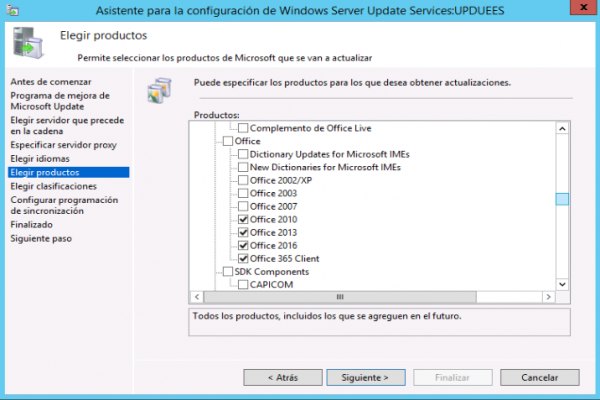Screen dimensions: 600x400
Task: Check Complemento de Office Live
Action: pyautogui.click(x=243, y=128)
